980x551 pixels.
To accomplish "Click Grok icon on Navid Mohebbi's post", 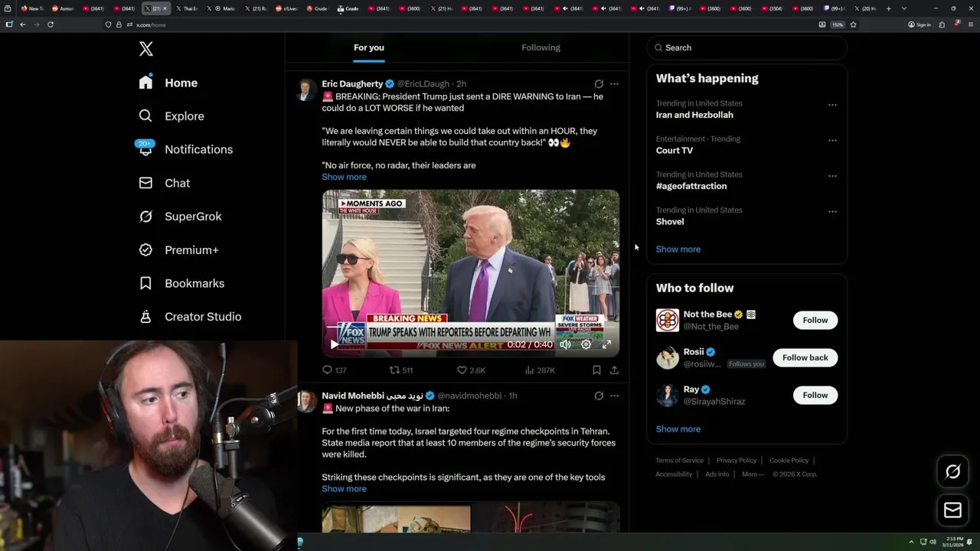I will coord(599,396).
